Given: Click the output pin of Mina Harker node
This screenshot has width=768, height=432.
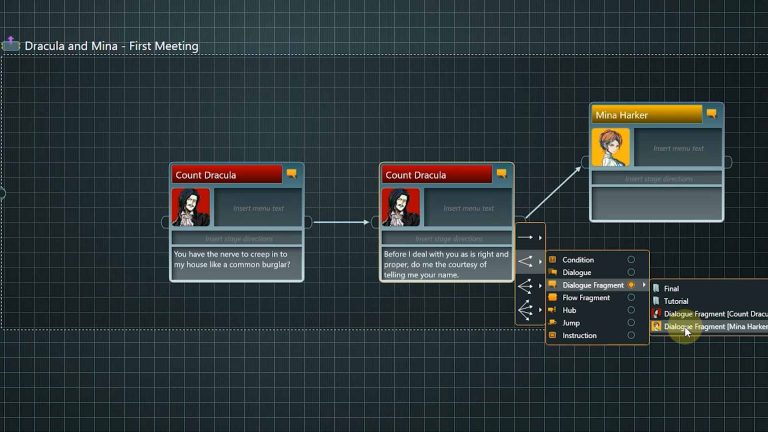Looking at the screenshot, I should click(728, 162).
